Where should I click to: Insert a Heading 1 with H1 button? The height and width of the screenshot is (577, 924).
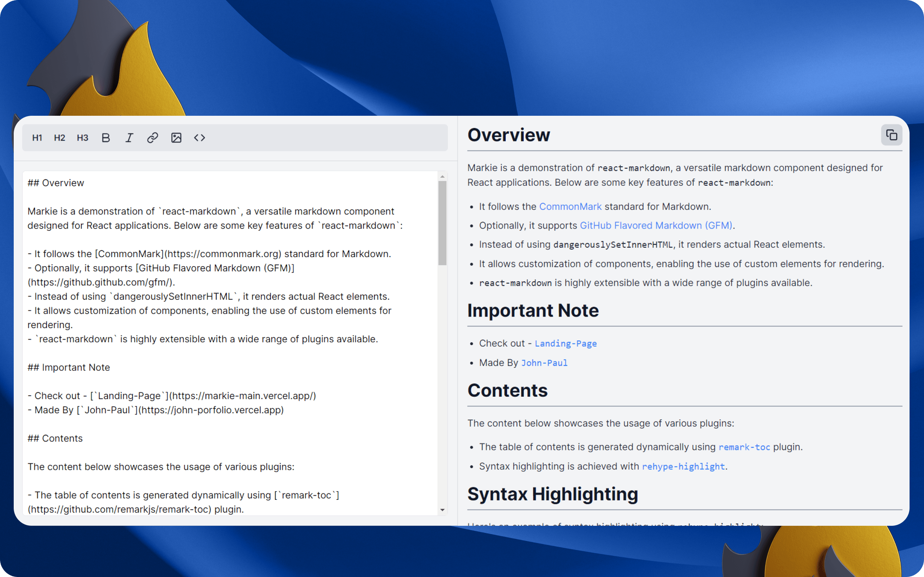37,138
